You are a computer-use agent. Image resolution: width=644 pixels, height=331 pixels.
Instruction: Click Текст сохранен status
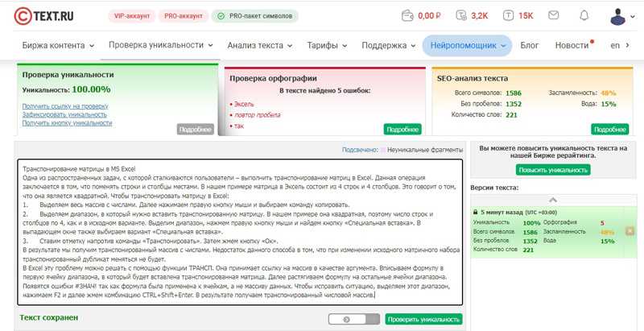coord(48,317)
